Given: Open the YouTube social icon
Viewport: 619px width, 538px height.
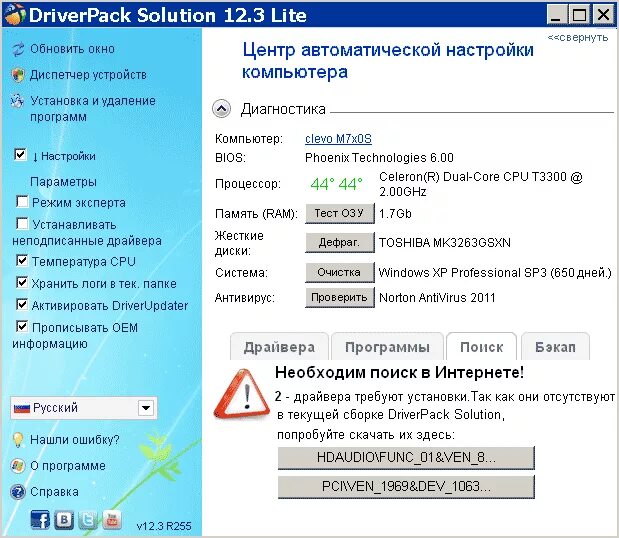Looking at the screenshot, I should click(112, 520).
